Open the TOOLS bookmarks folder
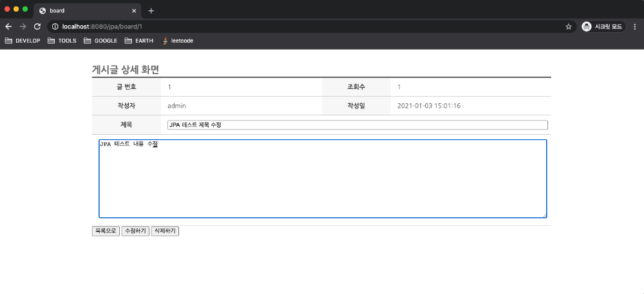644x294 pixels. [62, 41]
